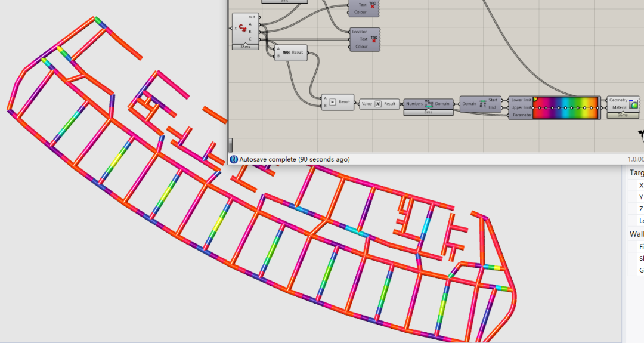
Task: Click the 'out' output of C# component
Action: pyautogui.click(x=252, y=17)
